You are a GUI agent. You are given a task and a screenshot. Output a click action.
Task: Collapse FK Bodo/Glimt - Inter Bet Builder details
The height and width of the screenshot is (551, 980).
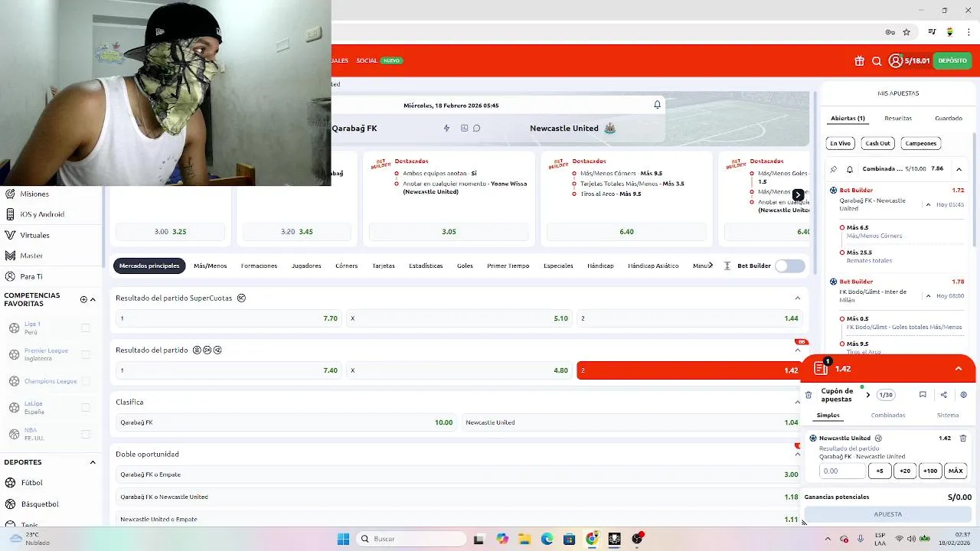point(929,295)
